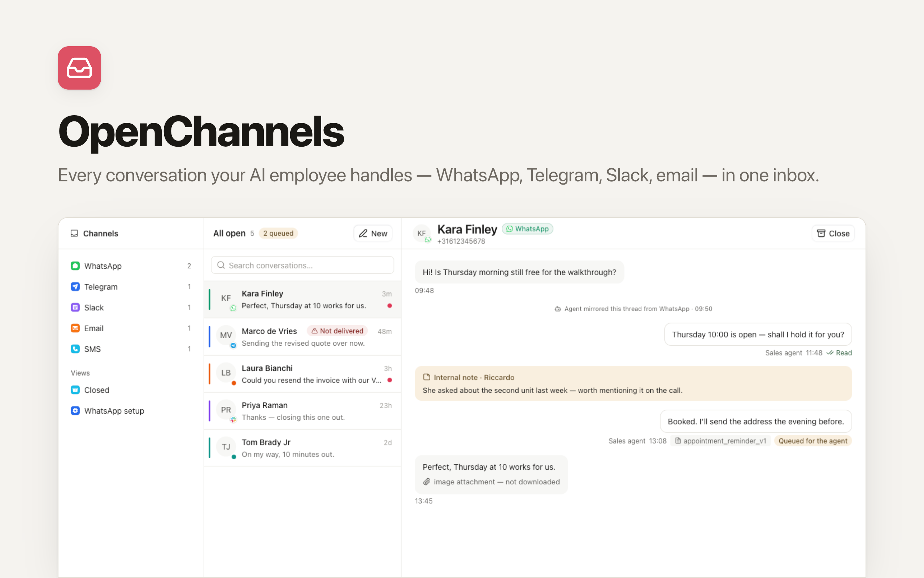Open the WhatsApp channel in sidebar
Image resolution: width=924 pixels, height=578 pixels.
(x=131, y=266)
